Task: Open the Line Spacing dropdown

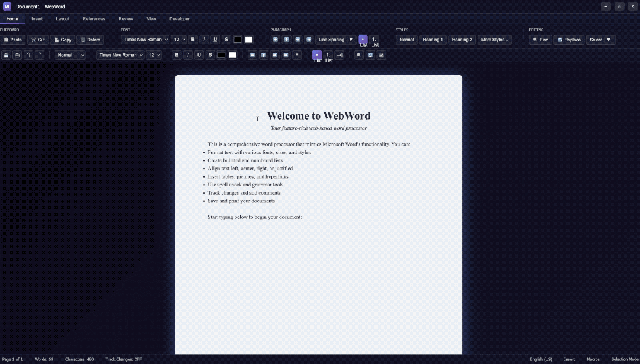Action: pos(336,40)
